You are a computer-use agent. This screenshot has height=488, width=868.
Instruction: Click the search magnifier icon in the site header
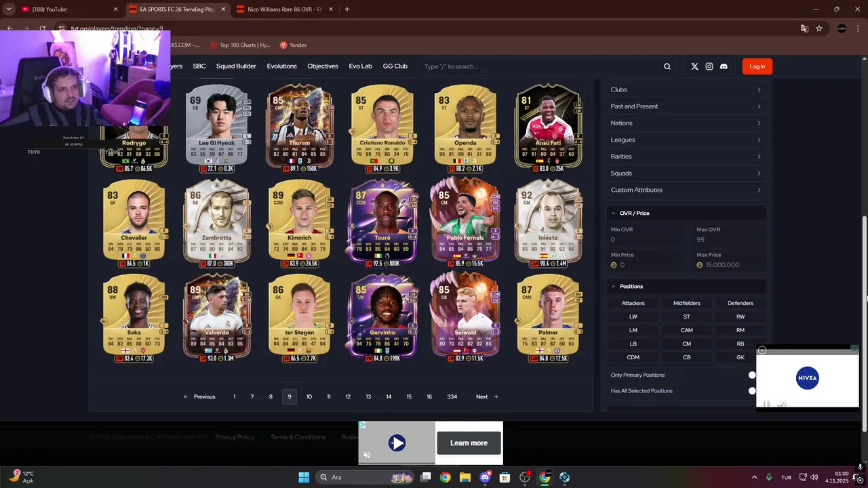click(x=667, y=66)
